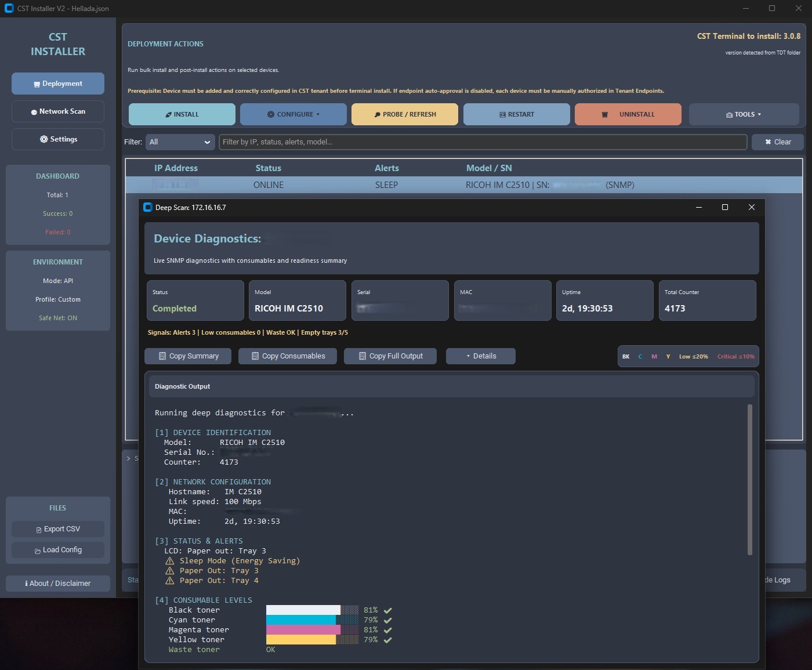This screenshot has width=812, height=670.
Task: Open the Filter 'All' combo box
Action: [180, 142]
